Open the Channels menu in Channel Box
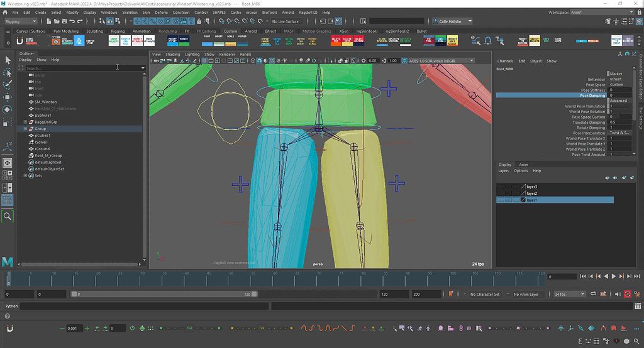 (x=505, y=61)
